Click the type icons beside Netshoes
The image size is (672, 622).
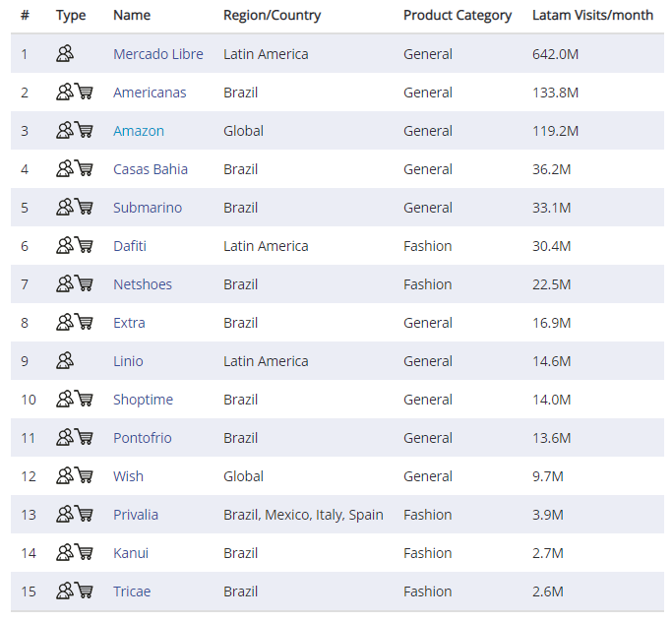point(75,284)
